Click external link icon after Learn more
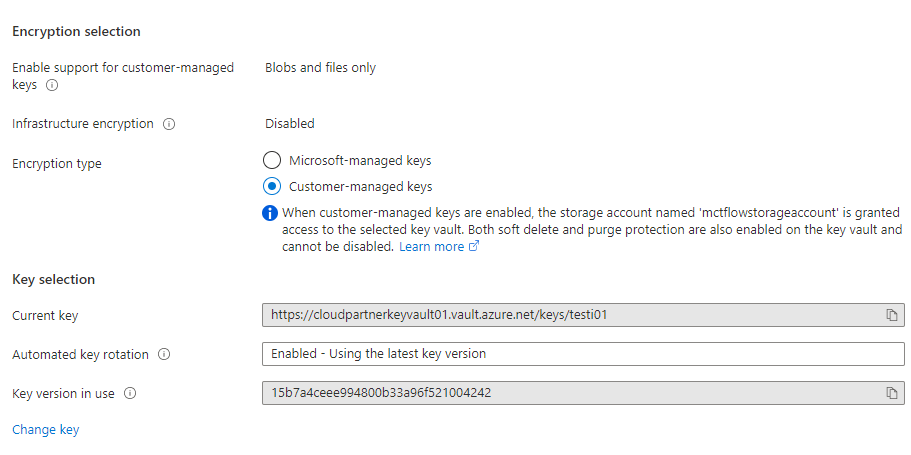Image resolution: width=911 pixels, height=455 pixels. (474, 247)
